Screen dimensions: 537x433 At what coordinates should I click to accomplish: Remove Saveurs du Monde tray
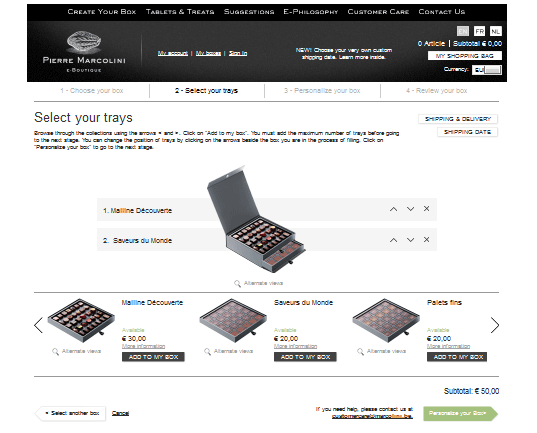point(426,239)
